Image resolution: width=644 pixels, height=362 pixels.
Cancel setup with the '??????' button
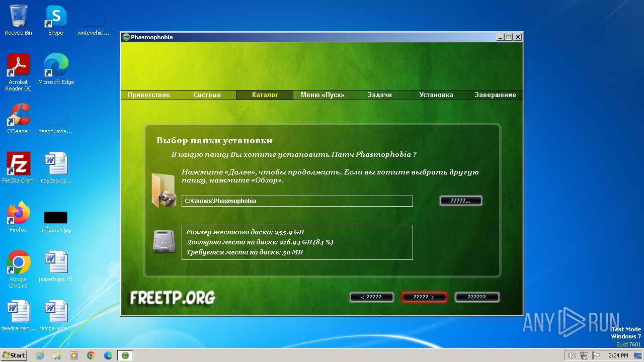pos(477,297)
